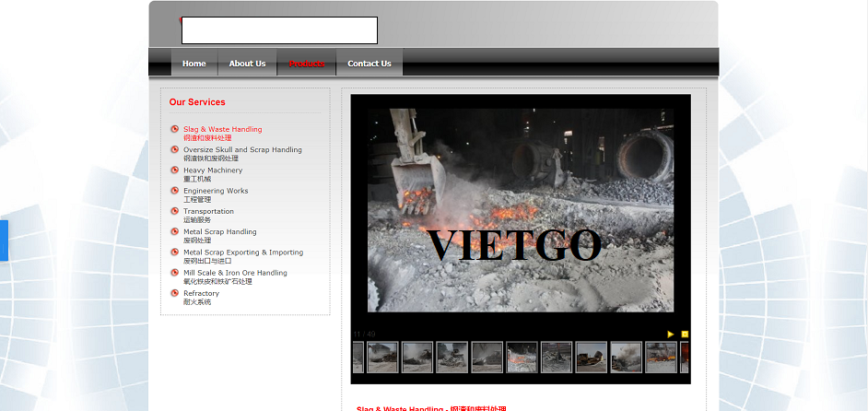Click the bullet icon next to Heavy Machinery
This screenshot has height=411, width=868.
[x=174, y=170]
